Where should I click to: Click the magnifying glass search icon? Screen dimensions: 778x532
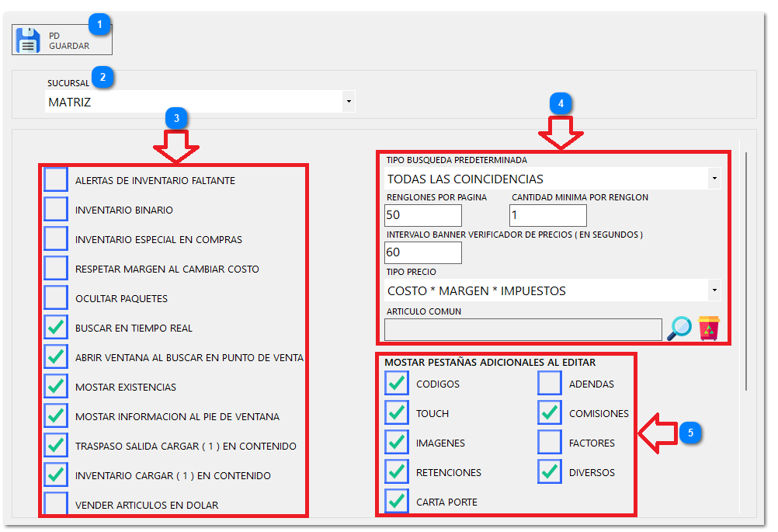click(x=679, y=329)
